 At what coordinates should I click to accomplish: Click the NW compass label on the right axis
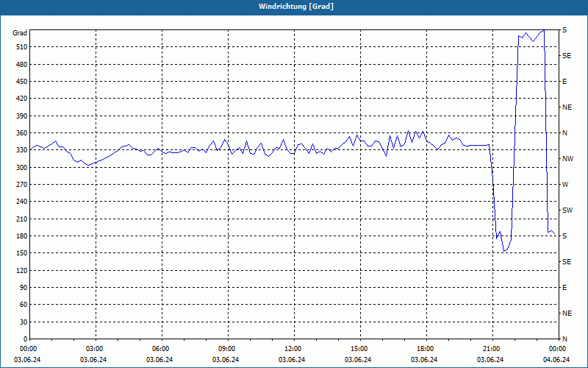pyautogui.click(x=567, y=159)
